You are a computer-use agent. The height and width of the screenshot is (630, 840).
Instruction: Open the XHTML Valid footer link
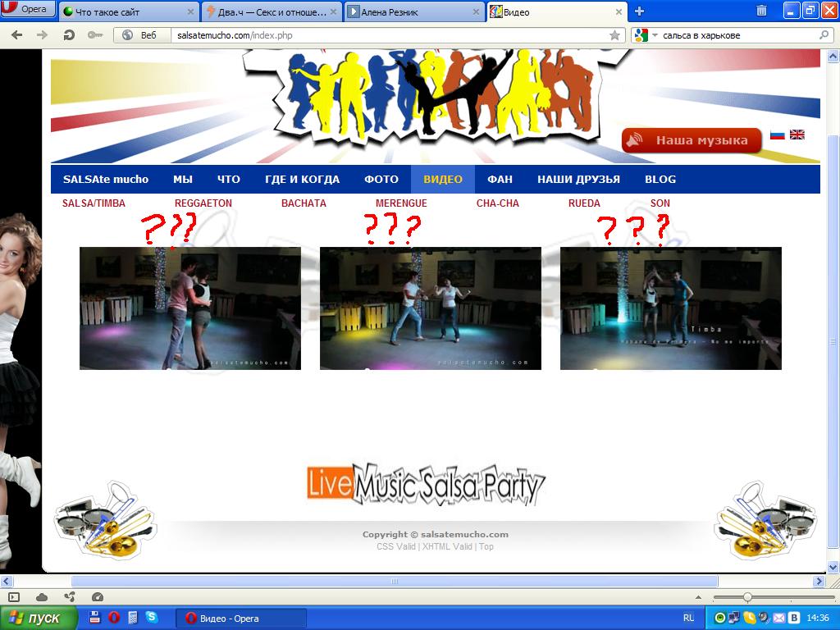[447, 546]
